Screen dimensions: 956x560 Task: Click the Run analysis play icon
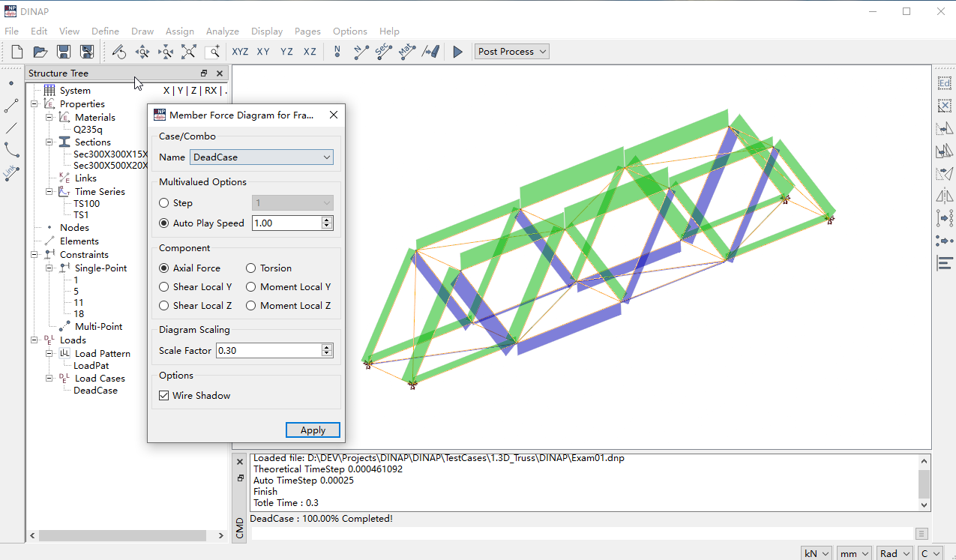coord(457,52)
